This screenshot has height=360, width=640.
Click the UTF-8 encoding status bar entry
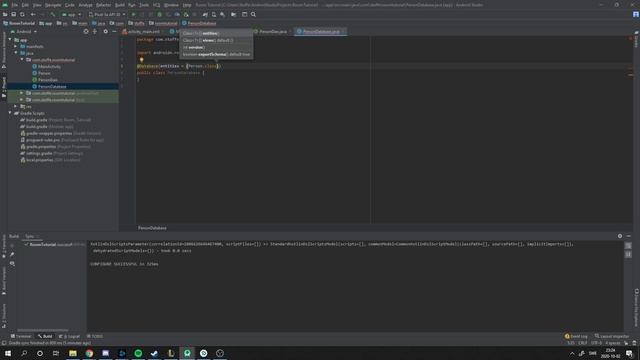(596, 343)
